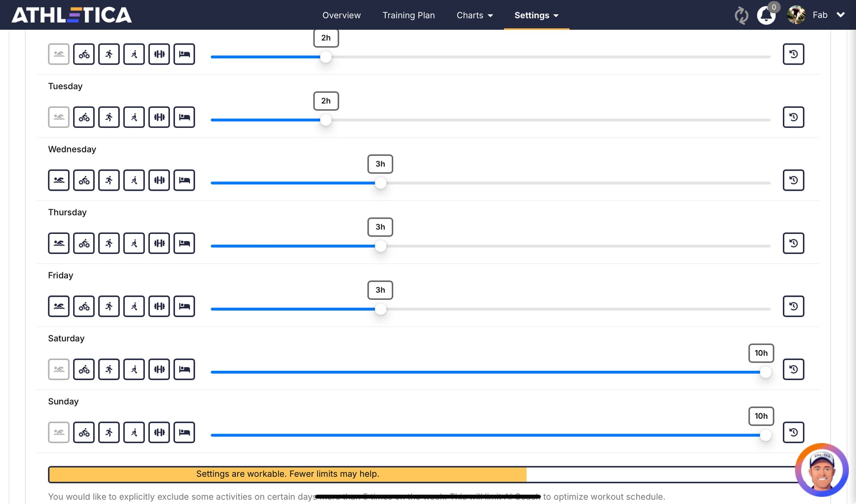856x504 pixels.
Task: Toggle Sunday's rest bed icon
Action: coord(184,433)
